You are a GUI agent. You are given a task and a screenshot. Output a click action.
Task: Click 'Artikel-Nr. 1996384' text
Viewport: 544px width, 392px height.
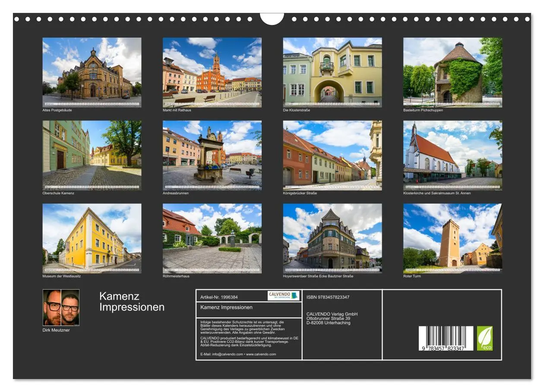click(x=219, y=297)
